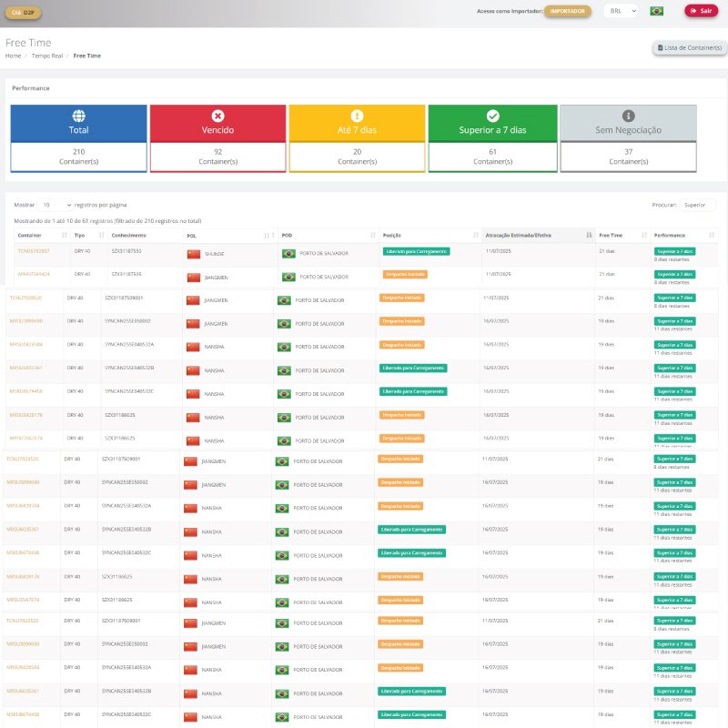Open the first container number link in the table

tap(34, 250)
